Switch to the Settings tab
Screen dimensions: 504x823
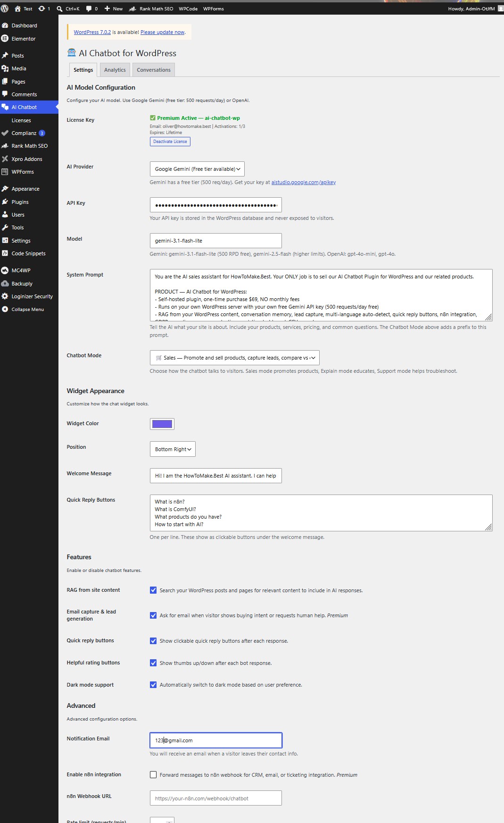[x=83, y=70]
